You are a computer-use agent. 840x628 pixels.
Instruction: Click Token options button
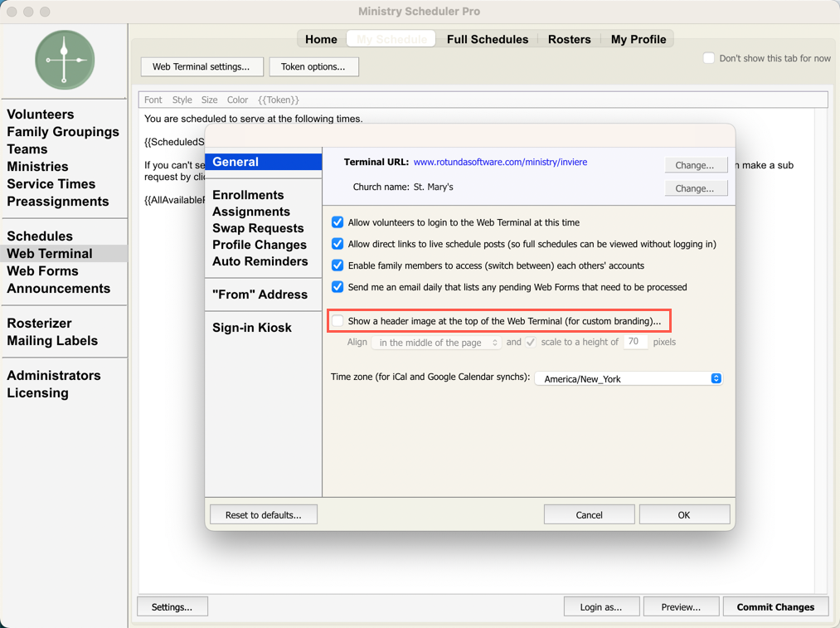pos(313,67)
